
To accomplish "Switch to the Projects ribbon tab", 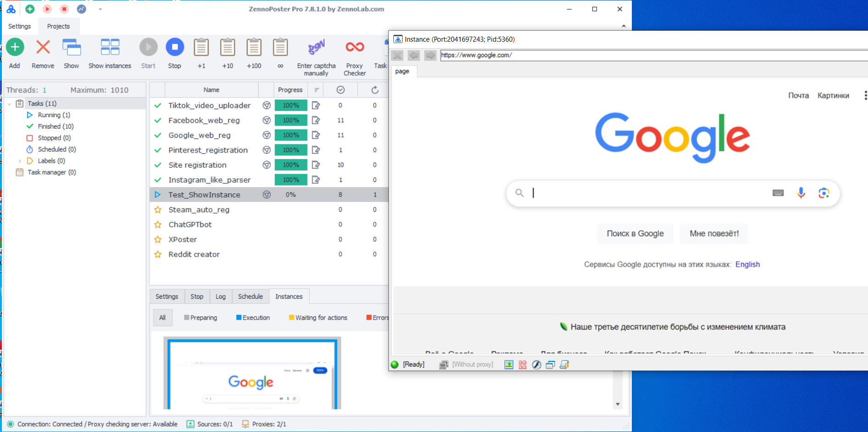I will (x=58, y=26).
